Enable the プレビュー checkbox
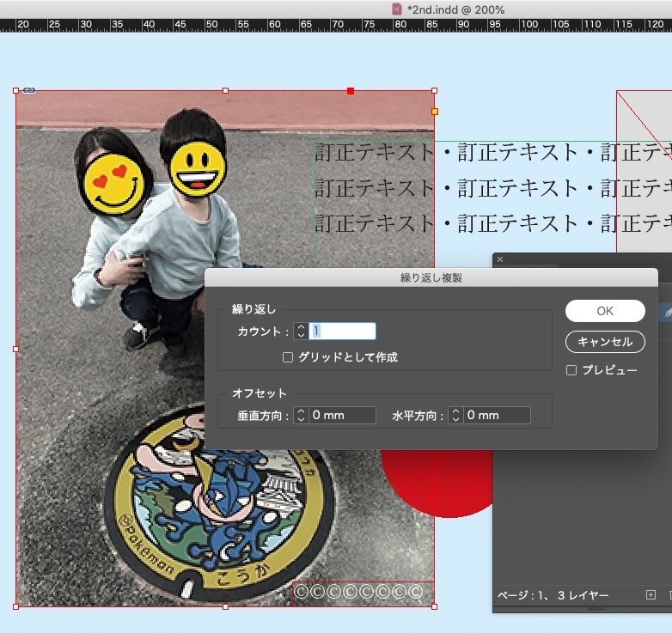The width and height of the screenshot is (672, 633). click(571, 370)
